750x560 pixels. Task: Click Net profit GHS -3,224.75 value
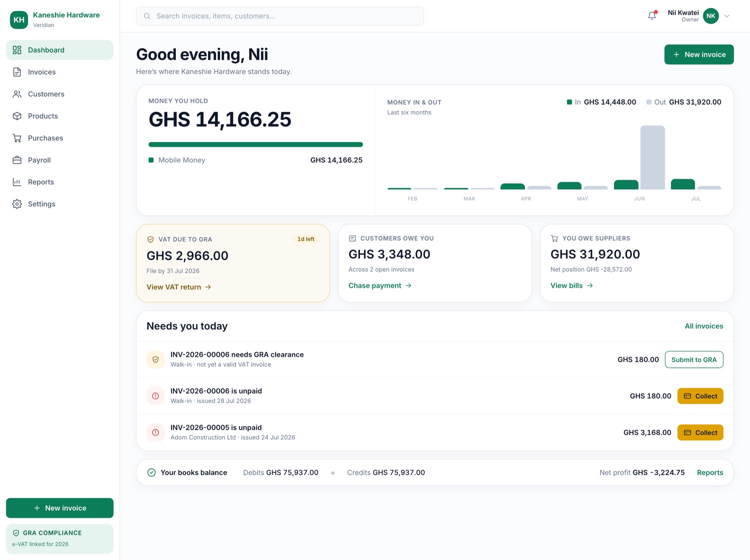click(x=659, y=472)
